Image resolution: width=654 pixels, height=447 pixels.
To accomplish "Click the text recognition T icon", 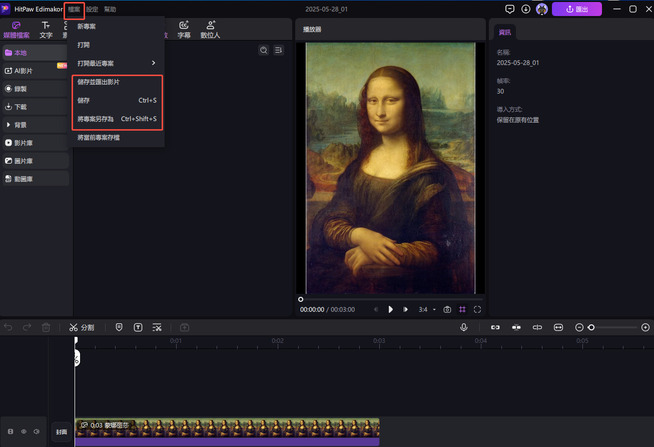I will (138, 327).
